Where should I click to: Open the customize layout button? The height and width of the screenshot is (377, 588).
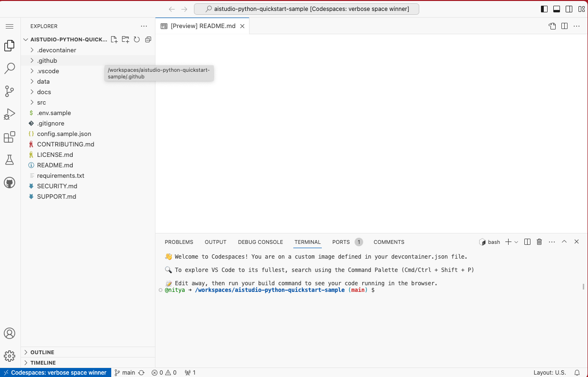[581, 9]
